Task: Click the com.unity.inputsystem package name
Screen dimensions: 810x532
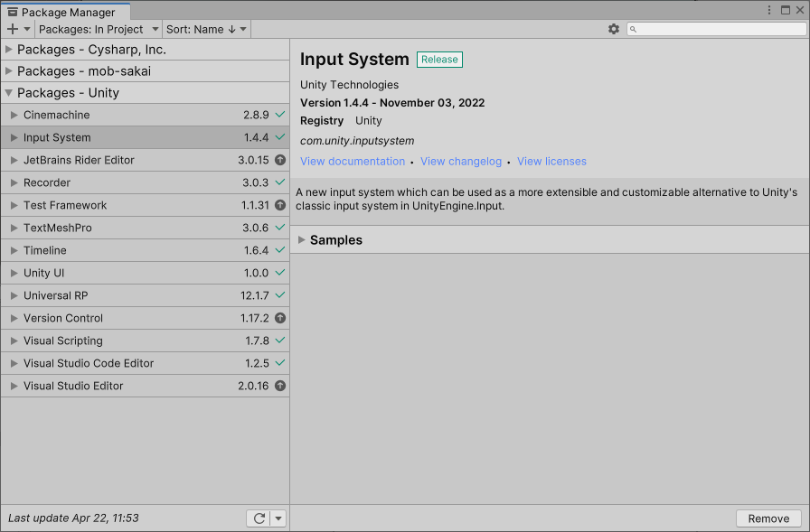Action: pyautogui.click(x=357, y=141)
